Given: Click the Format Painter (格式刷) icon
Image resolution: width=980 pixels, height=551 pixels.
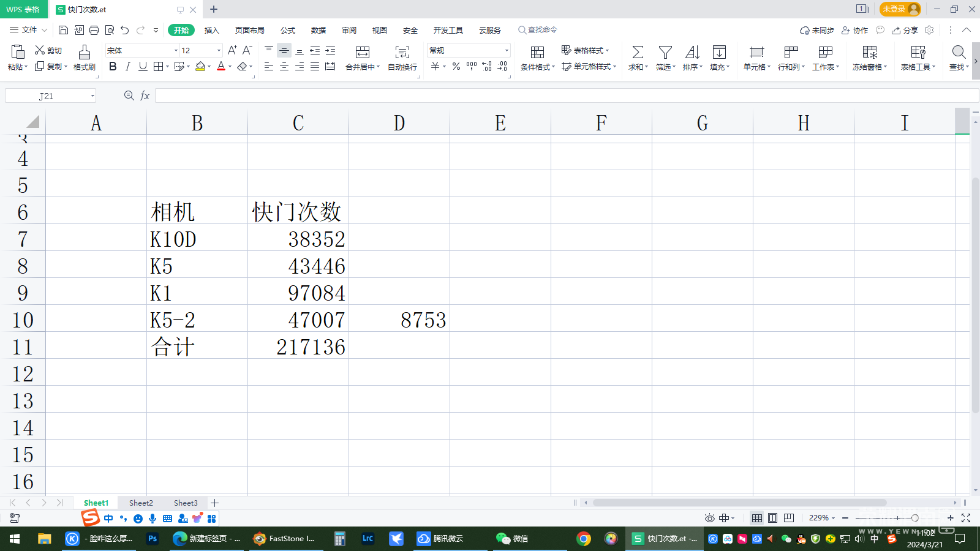Looking at the screenshot, I should click(85, 53).
